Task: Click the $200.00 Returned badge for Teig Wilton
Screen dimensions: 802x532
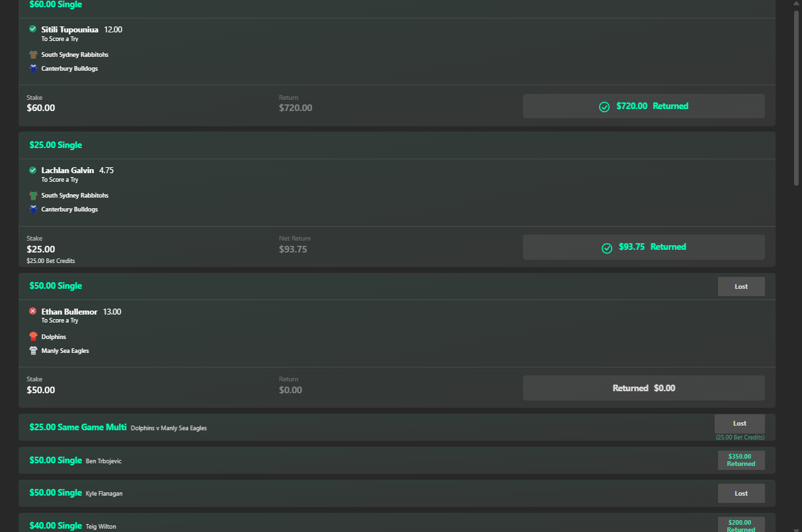Action: coord(741,525)
